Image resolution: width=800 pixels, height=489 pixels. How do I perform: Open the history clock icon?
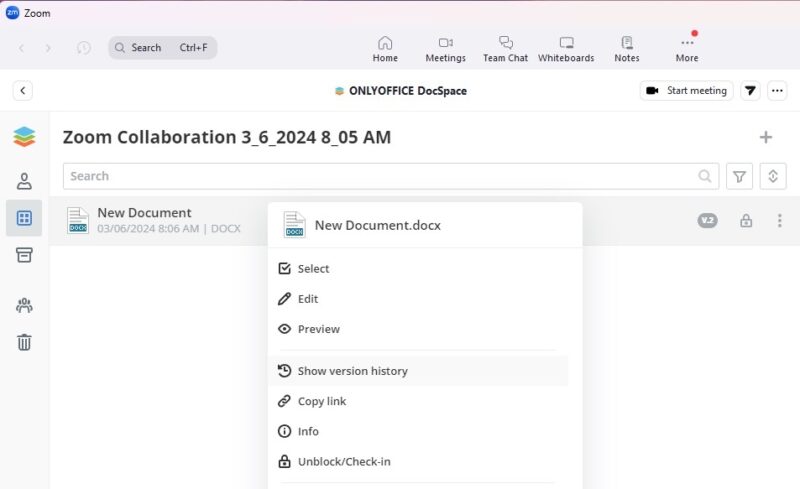pyautogui.click(x=84, y=48)
